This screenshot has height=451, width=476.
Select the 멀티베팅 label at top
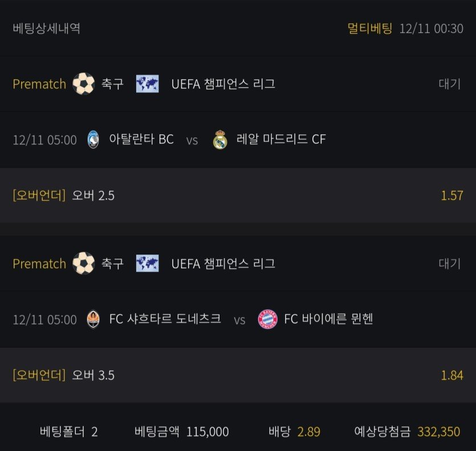coord(370,28)
